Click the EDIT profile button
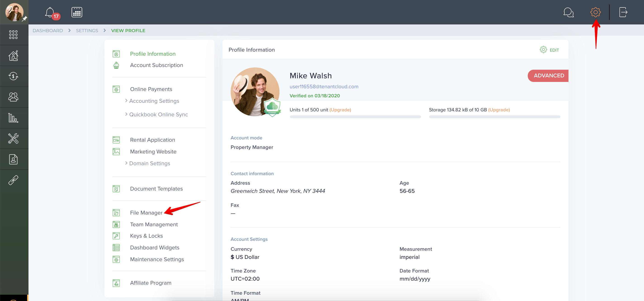The width and height of the screenshot is (644, 301). click(549, 50)
